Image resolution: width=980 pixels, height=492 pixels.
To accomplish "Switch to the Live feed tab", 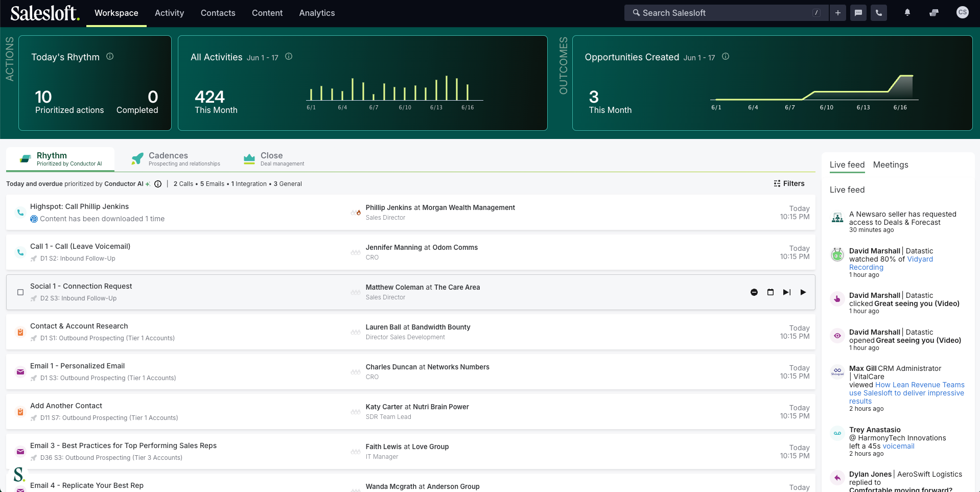I will [x=847, y=165].
